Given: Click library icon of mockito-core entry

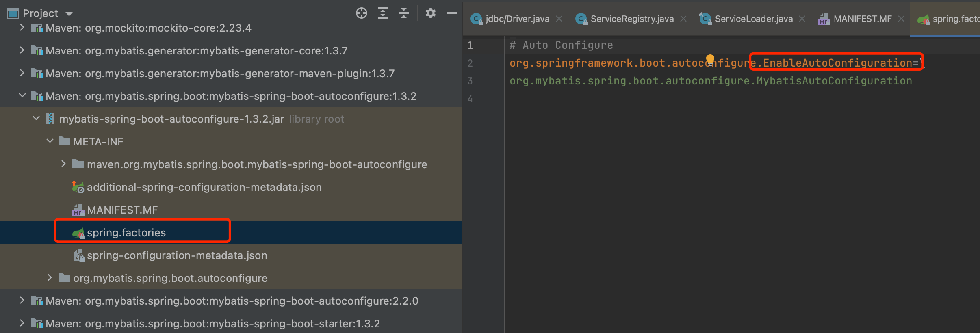Looking at the screenshot, I should coord(37,28).
